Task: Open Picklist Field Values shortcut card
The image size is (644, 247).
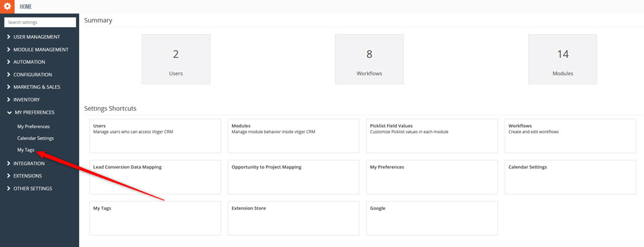Action: click(432, 136)
